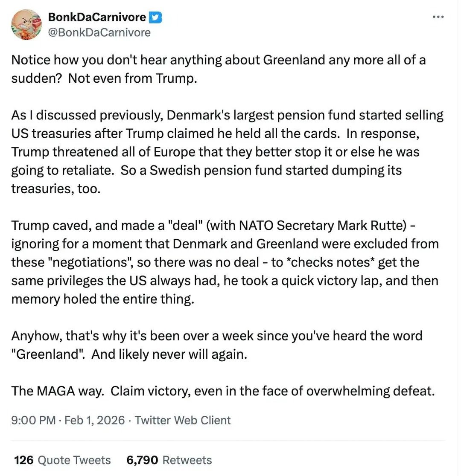Click the closing line "The MAGA way"
Image resolution: width=461 pixels, height=476 pixels.
click(222, 391)
